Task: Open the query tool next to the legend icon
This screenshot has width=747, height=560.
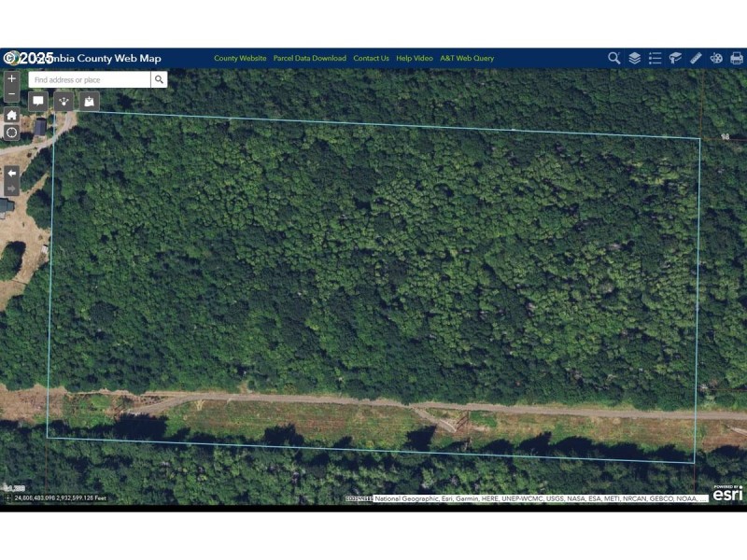Action: click(675, 57)
